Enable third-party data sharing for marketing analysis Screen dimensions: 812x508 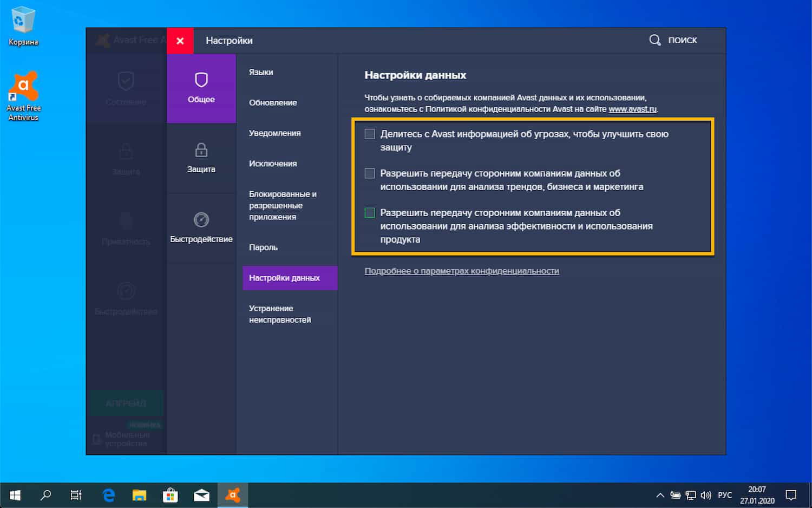[370, 173]
